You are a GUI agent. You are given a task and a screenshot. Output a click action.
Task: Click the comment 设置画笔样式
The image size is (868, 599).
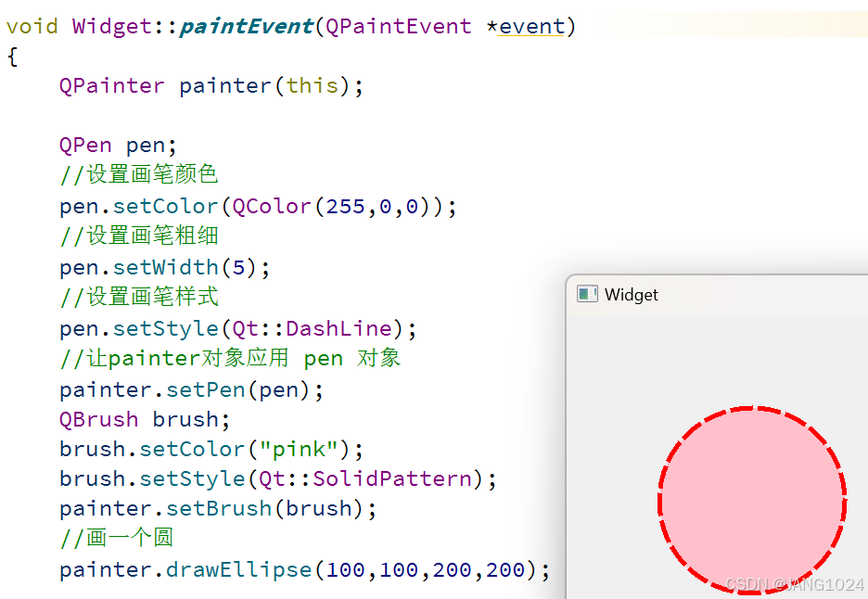point(139,297)
